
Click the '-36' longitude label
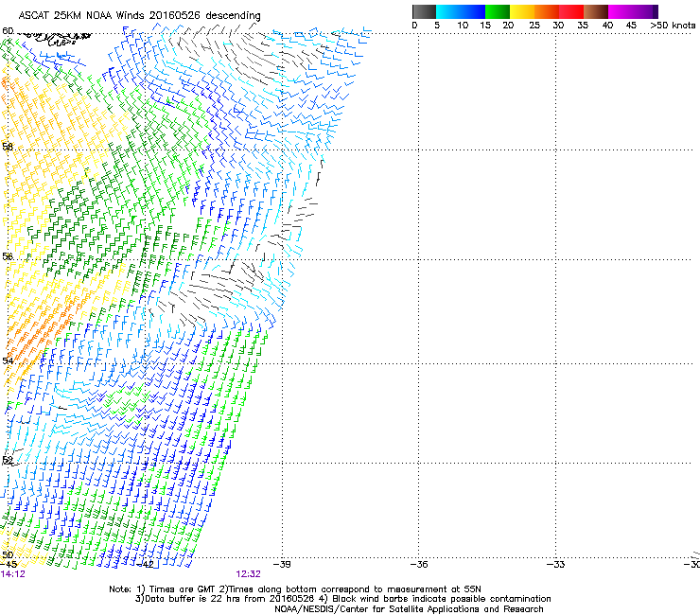click(x=419, y=565)
